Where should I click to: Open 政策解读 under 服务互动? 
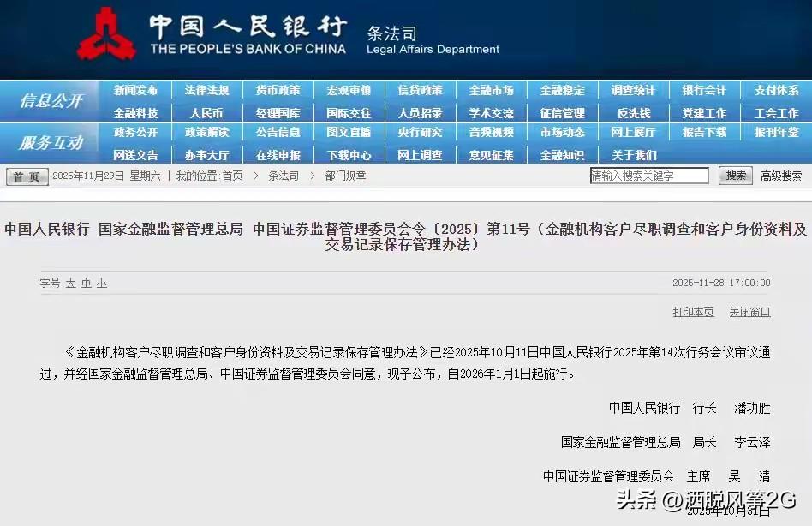(206, 132)
